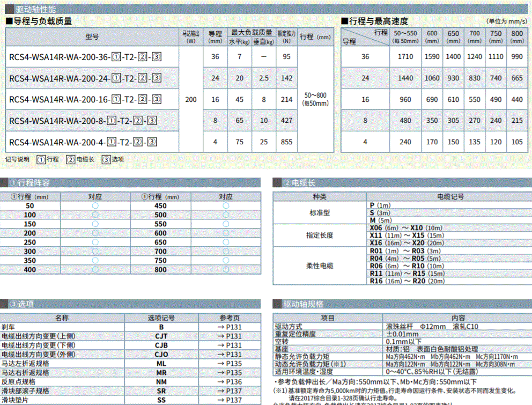Click the 驱动轴性能 section title
Screen dimensions: 532x405
click(35, 10)
